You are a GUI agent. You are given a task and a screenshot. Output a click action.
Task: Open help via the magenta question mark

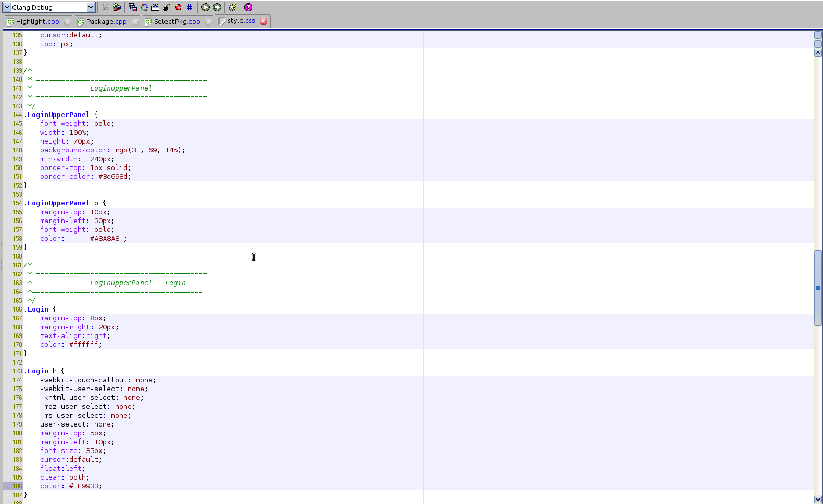[x=248, y=7]
